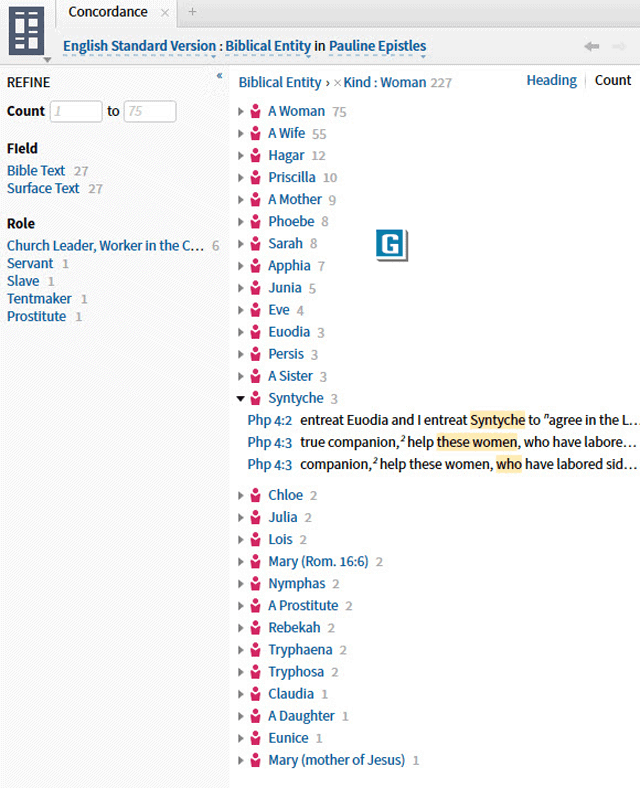Viewport: 640px width, 788px height.
Task: Collapse the Refine sidebar with double chevron
Action: [219, 76]
